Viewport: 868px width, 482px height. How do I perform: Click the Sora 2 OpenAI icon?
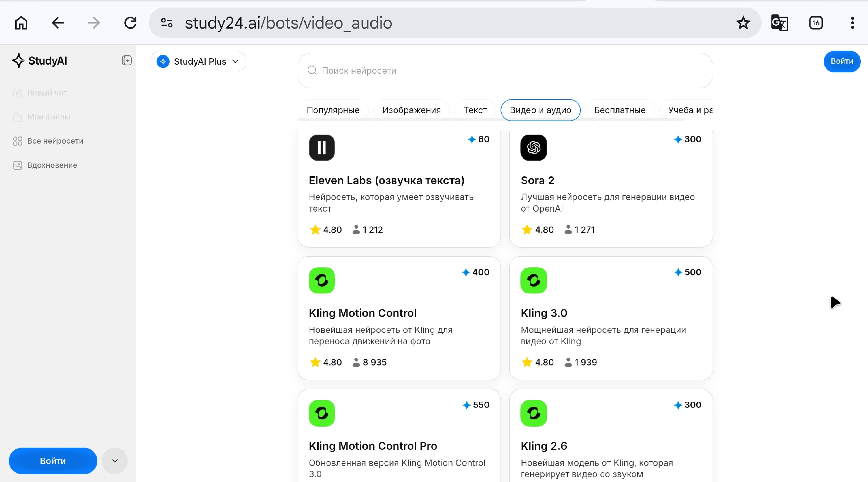pyautogui.click(x=534, y=148)
